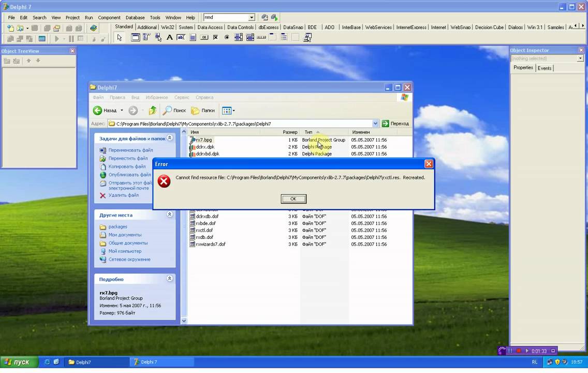Switch to the Events tab in Object Inspector
Screen dimensions: 588x373
pos(545,68)
